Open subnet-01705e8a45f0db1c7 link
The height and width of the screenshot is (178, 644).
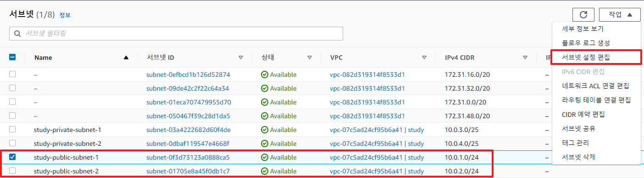click(x=188, y=171)
